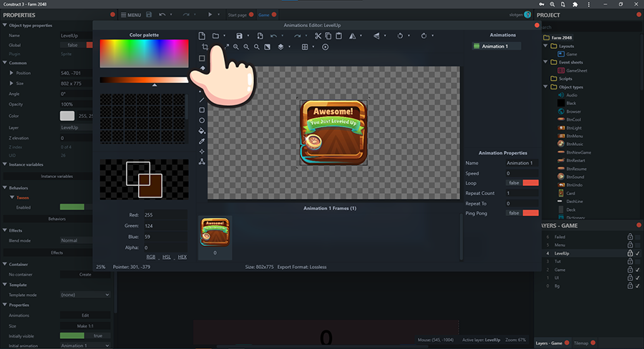Open Initial animation dropdown

pos(85,345)
